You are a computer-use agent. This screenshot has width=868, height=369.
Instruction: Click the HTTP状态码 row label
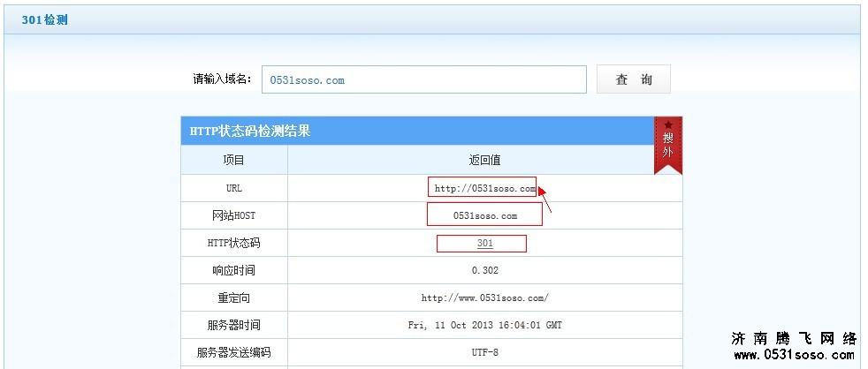tap(233, 244)
